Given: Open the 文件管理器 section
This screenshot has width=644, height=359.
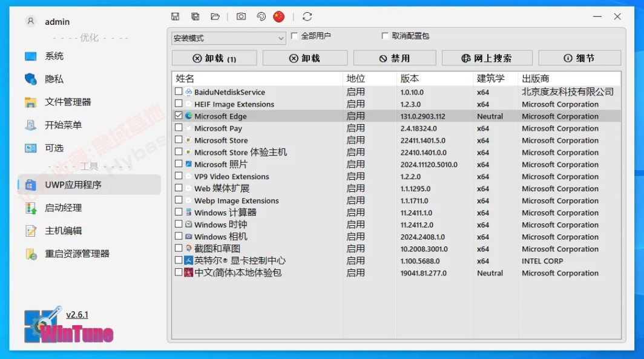Looking at the screenshot, I should pyautogui.click(x=68, y=102).
